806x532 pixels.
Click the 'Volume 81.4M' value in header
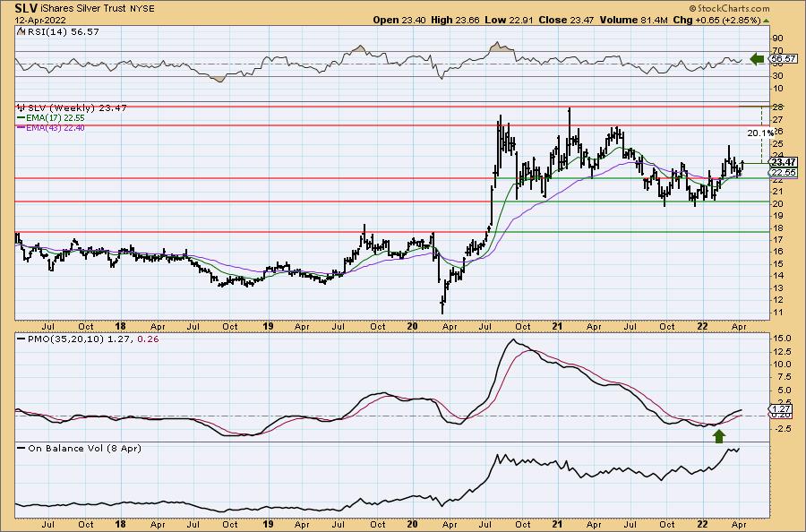[x=633, y=20]
